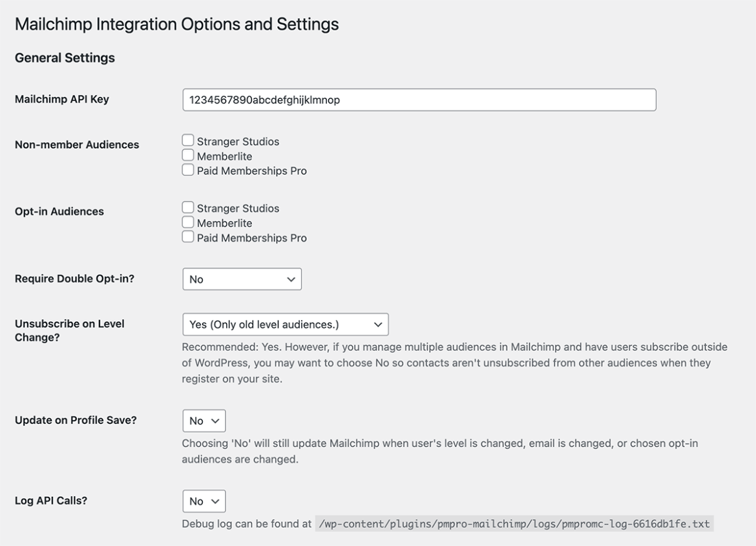Click the 'Recommended: Yes. However' help description
Image resolution: width=756 pixels, height=546 pixels.
tap(455, 362)
